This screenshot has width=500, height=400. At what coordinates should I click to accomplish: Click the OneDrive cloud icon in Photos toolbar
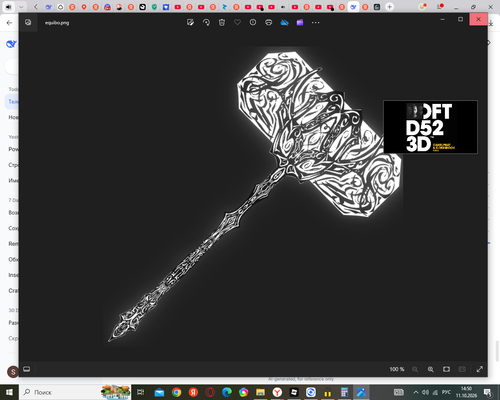tap(284, 22)
